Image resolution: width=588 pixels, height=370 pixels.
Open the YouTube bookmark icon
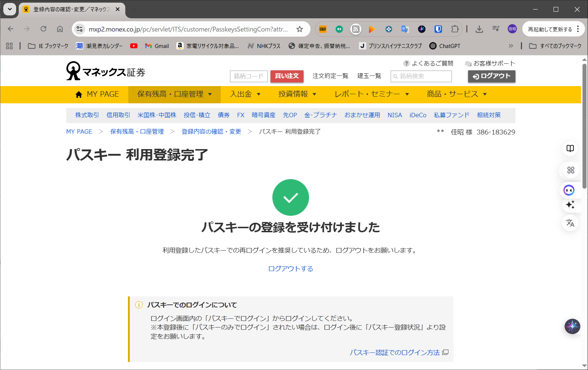click(134, 46)
